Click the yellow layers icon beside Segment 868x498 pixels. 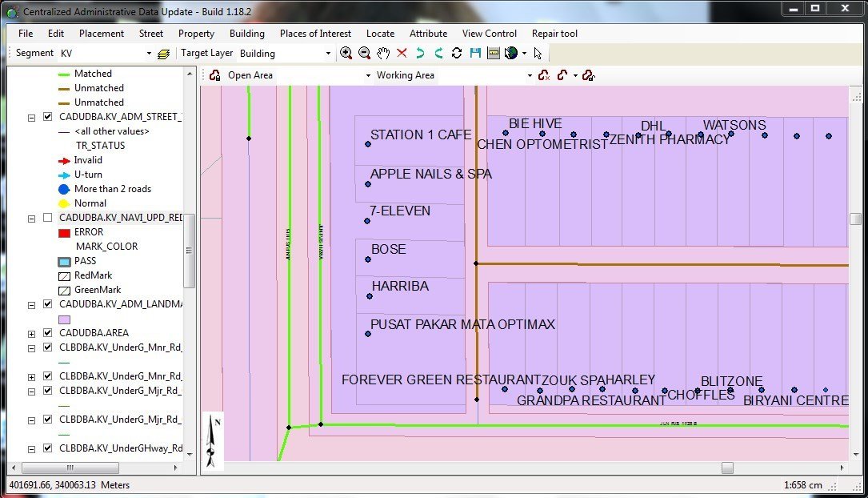(163, 54)
